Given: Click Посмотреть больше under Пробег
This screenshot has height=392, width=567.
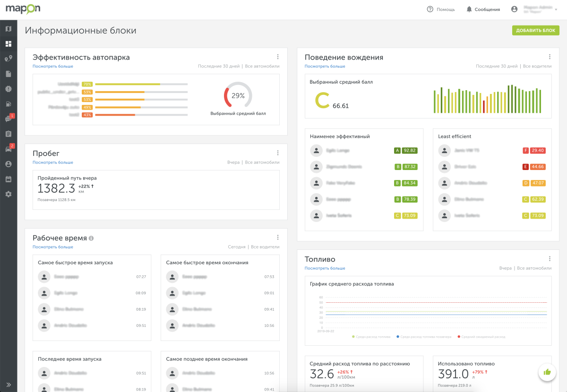Looking at the screenshot, I should [x=53, y=162].
